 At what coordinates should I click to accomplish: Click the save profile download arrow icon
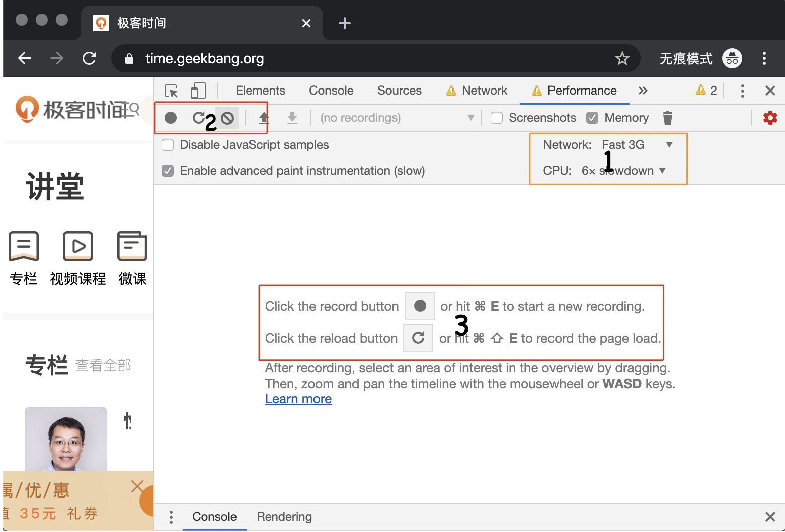[292, 117]
